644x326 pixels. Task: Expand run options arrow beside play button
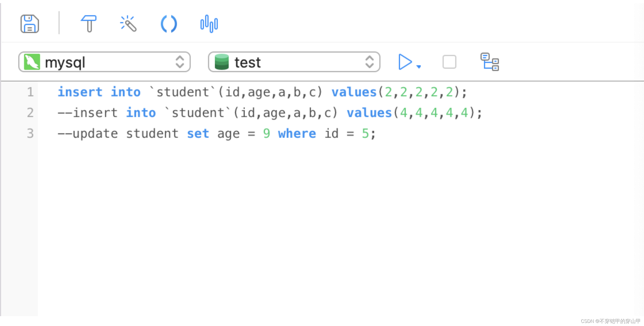tap(419, 67)
